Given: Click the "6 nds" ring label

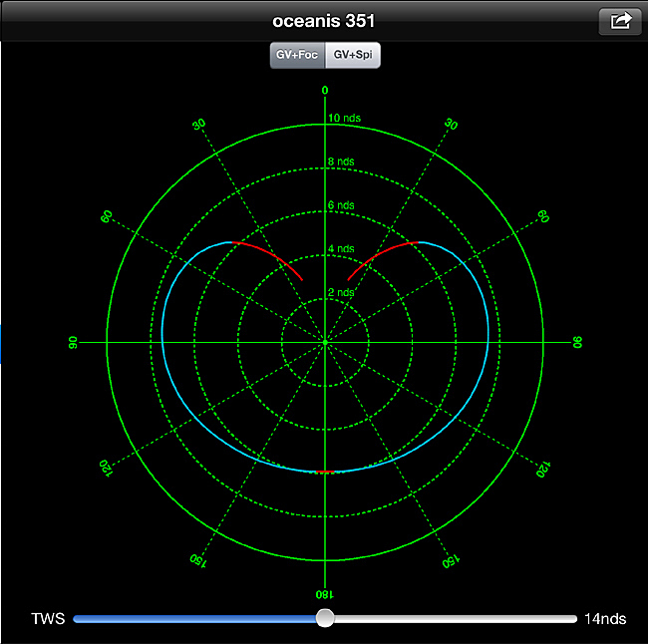Looking at the screenshot, I should pos(341,205).
